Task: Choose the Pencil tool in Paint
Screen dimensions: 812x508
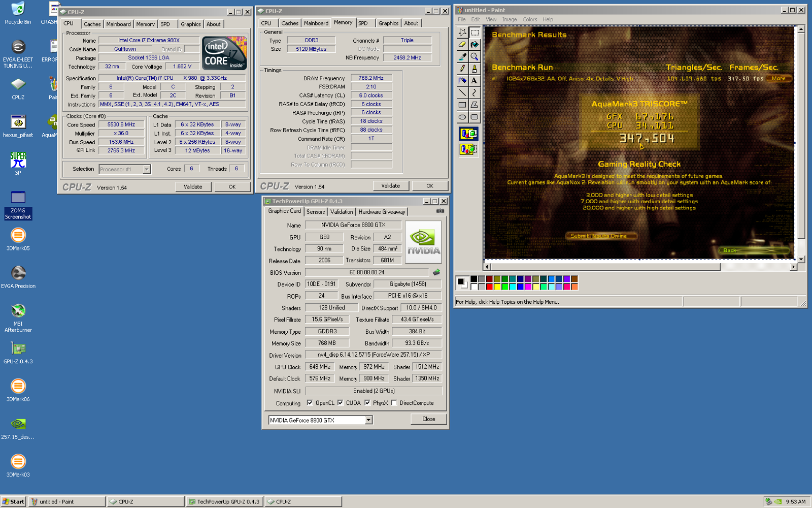Action: pos(462,69)
